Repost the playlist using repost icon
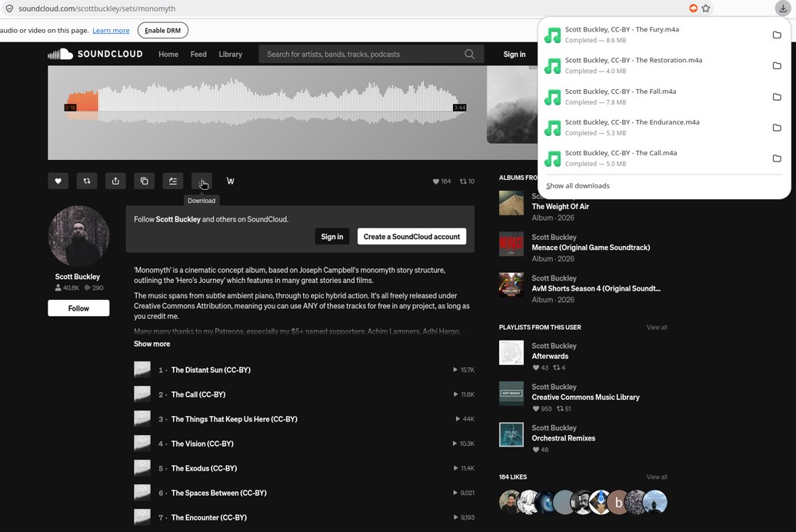This screenshot has height=532, width=796. coord(87,181)
